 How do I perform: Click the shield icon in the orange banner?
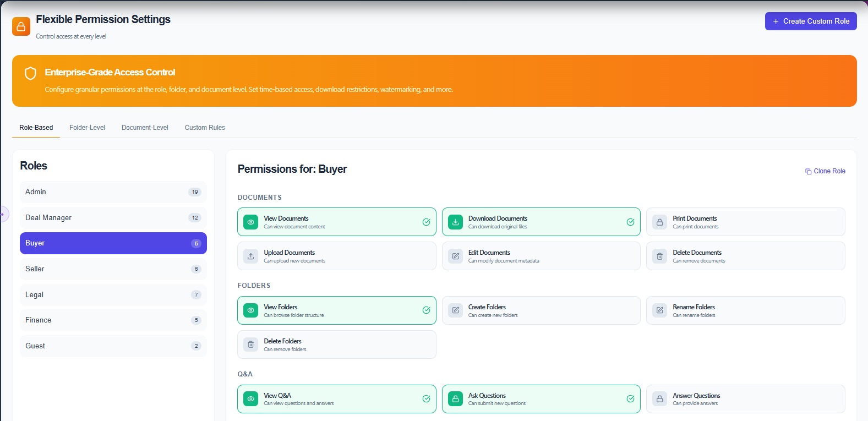point(31,73)
